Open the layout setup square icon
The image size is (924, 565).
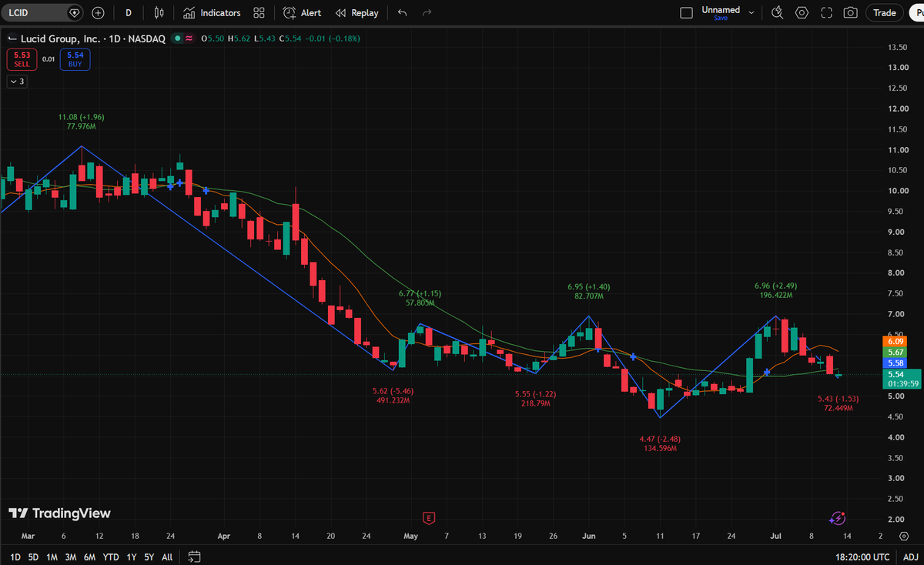tap(687, 12)
